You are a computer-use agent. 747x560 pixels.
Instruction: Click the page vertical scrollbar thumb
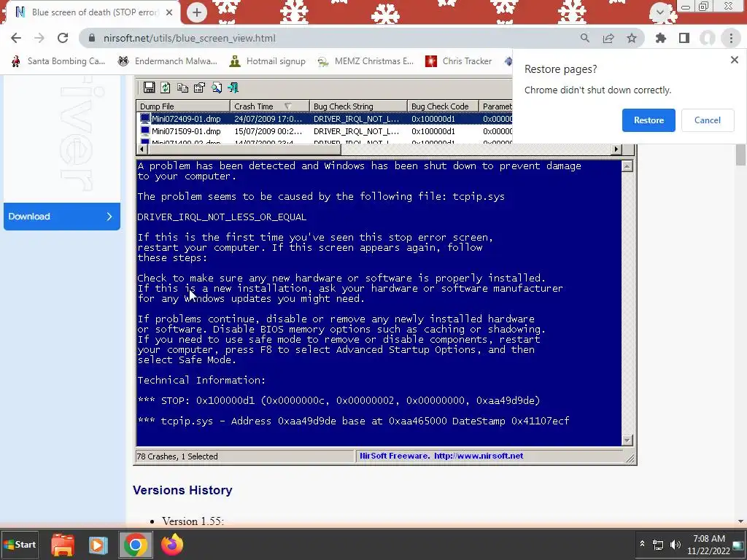(740, 155)
